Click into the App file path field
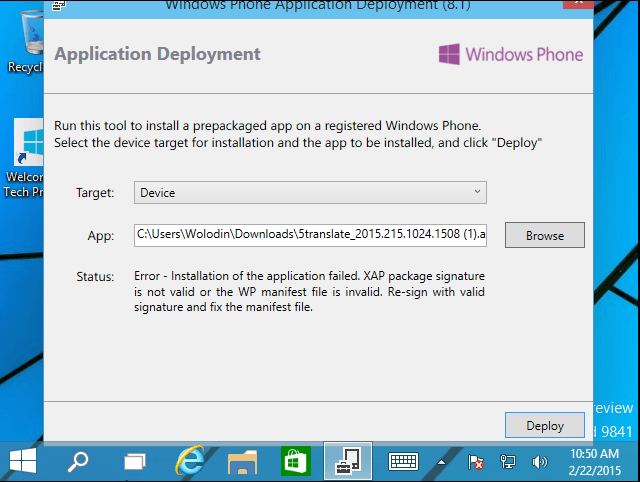Viewport: 640px width, 482px height. coord(310,236)
